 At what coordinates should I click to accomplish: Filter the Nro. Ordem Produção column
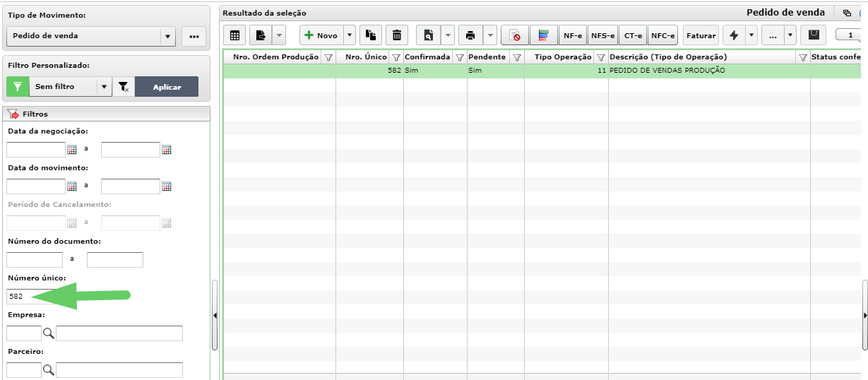click(x=328, y=57)
